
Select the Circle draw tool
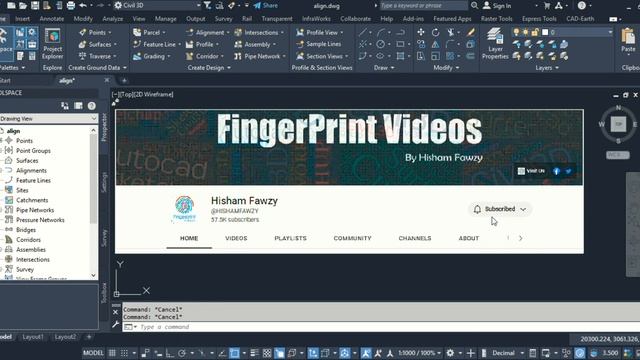pyautogui.click(x=380, y=44)
